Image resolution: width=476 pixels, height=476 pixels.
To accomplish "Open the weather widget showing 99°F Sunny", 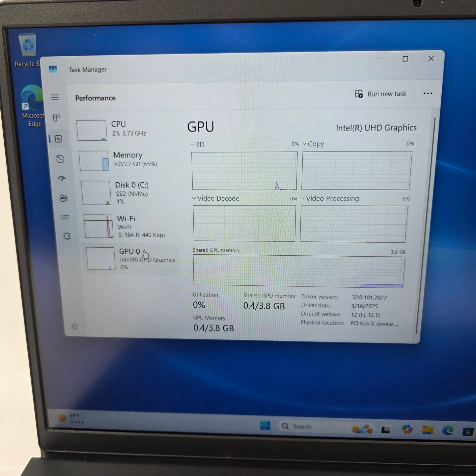I will [71, 418].
